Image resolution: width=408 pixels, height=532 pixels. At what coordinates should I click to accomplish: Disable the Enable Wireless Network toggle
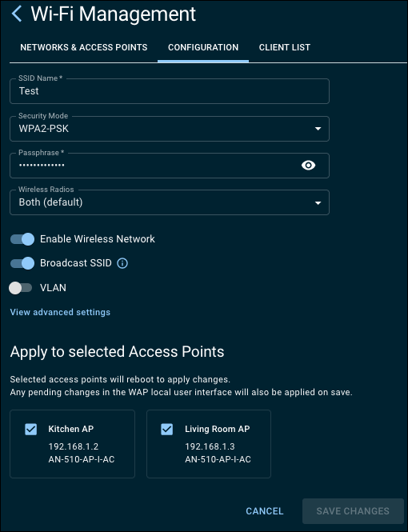pyautogui.click(x=22, y=239)
